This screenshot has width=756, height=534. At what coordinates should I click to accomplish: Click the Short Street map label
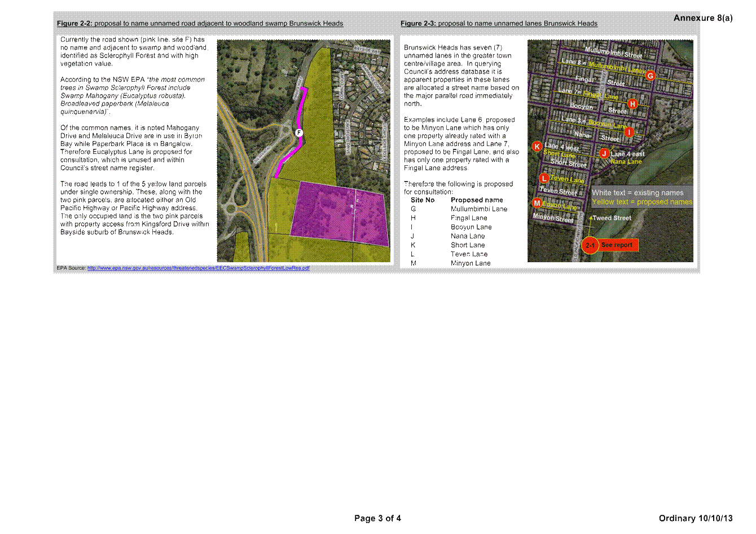tap(568, 164)
